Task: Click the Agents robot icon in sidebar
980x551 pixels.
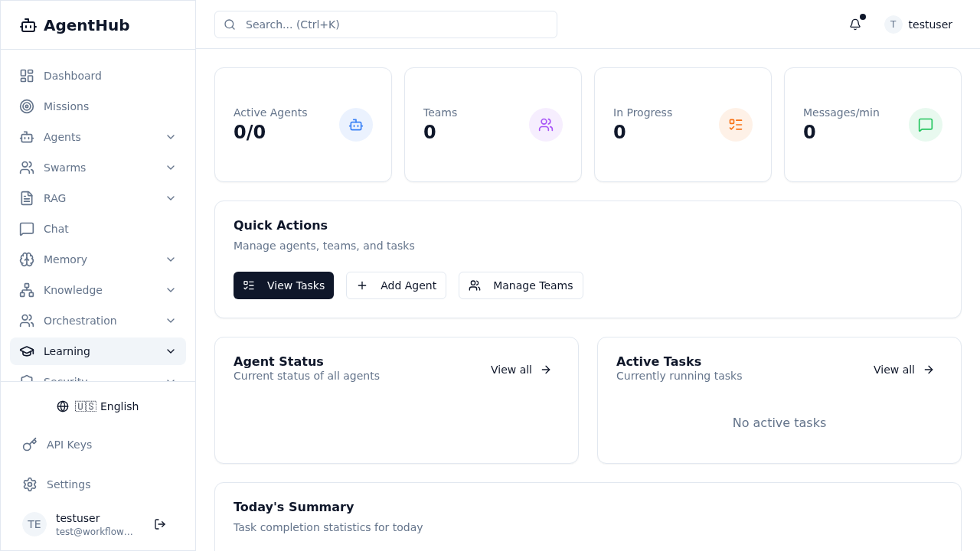Action: tap(27, 137)
